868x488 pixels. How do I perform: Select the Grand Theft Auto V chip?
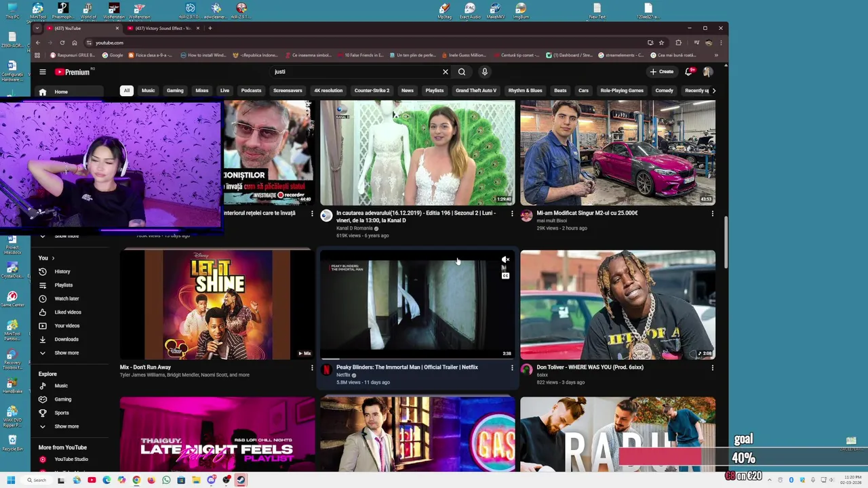476,91
